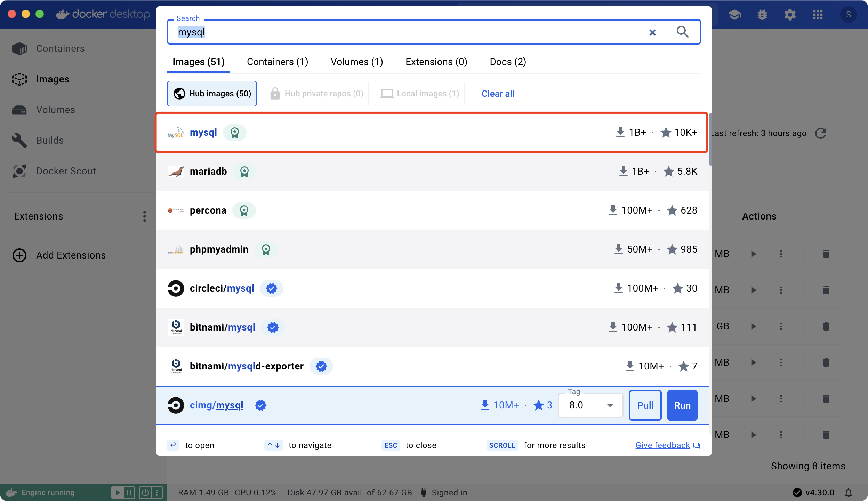Toggle the Hub images (50) filter
This screenshot has height=501, width=868.
[x=212, y=94]
